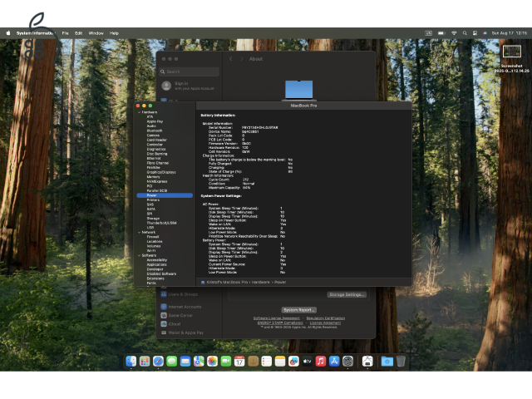
Task: Open Photos app in the Dock
Action: click(213, 362)
